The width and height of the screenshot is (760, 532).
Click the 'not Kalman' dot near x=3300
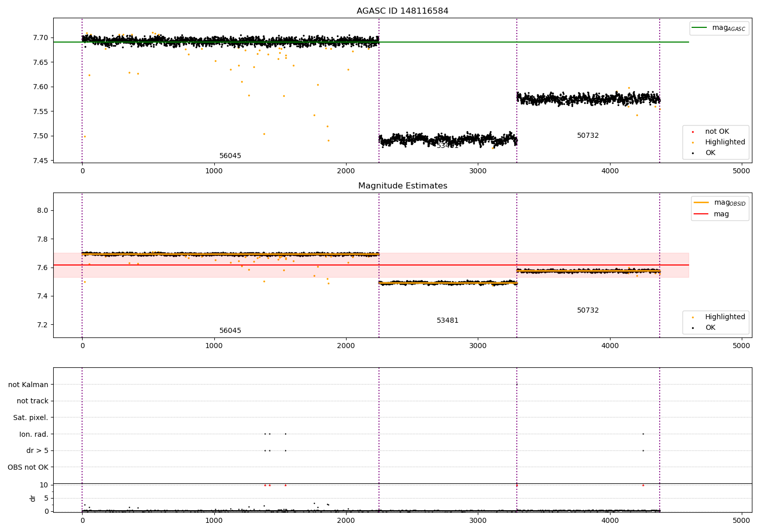tap(517, 385)
